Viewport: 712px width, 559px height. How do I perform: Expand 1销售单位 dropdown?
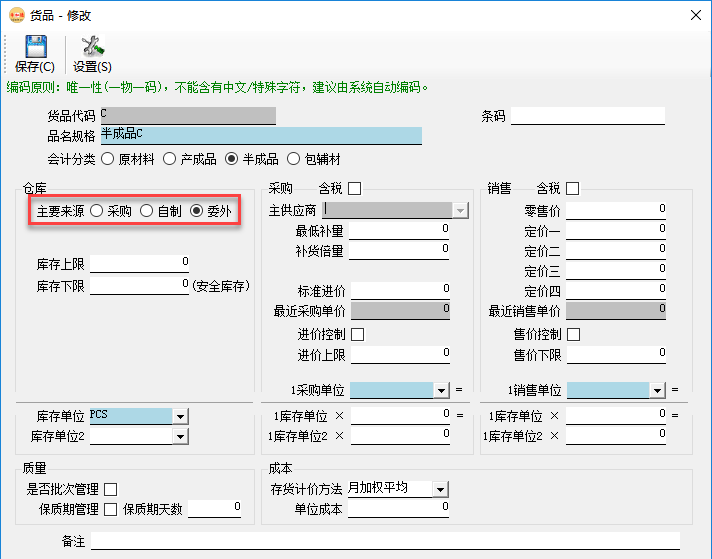pos(658,391)
